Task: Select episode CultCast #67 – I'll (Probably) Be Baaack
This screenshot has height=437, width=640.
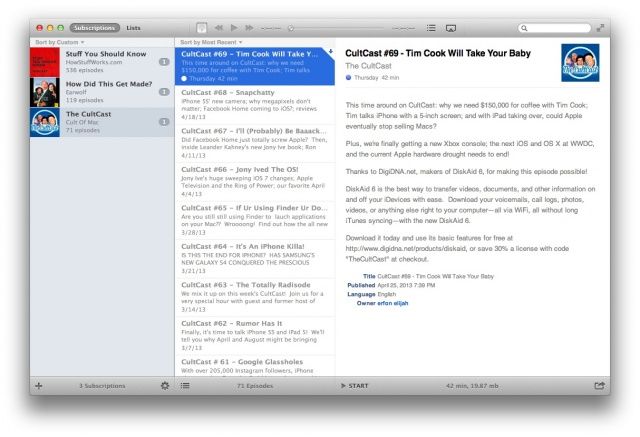Action: (x=255, y=143)
